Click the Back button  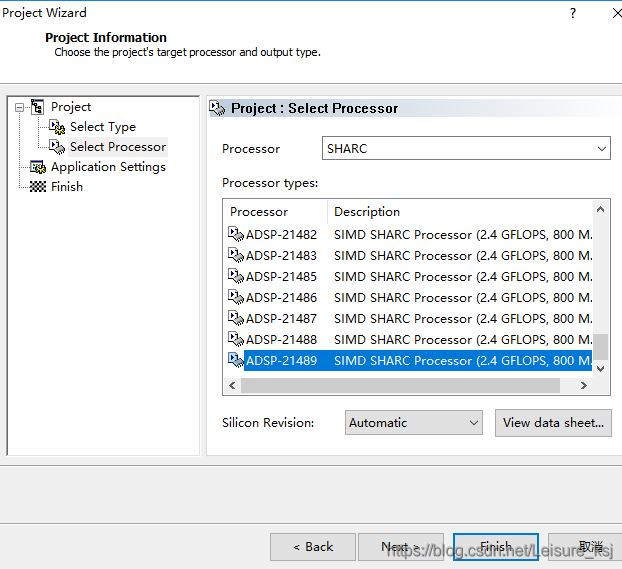point(313,547)
